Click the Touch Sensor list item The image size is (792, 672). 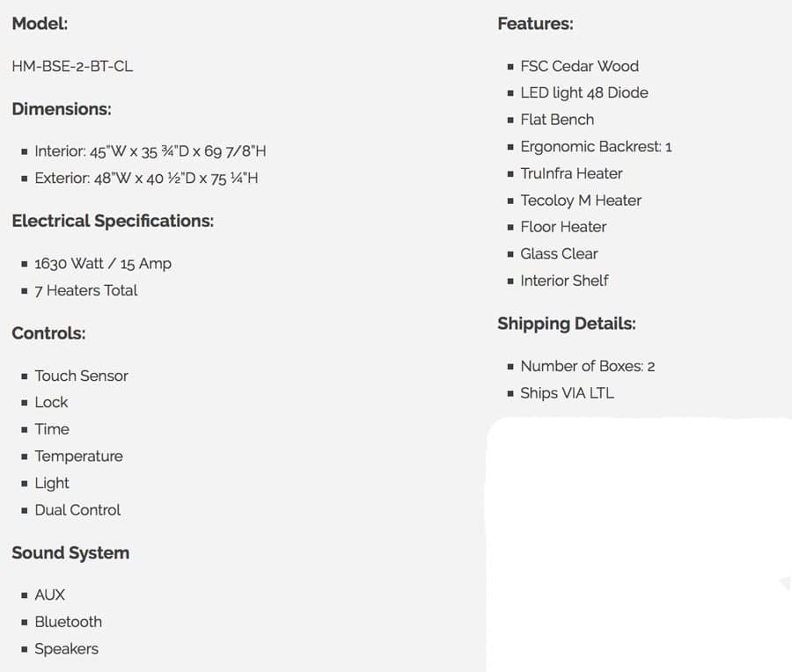pos(81,376)
